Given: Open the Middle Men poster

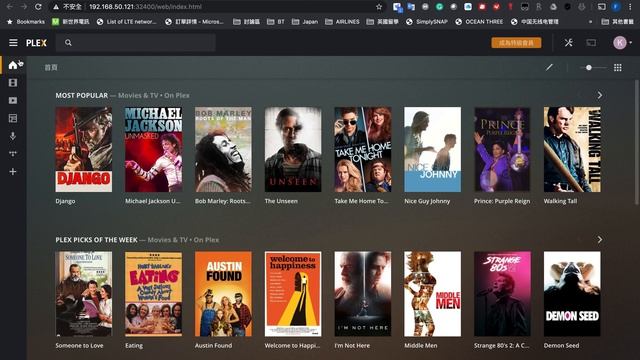Looking at the screenshot, I should pyautogui.click(x=433, y=294).
